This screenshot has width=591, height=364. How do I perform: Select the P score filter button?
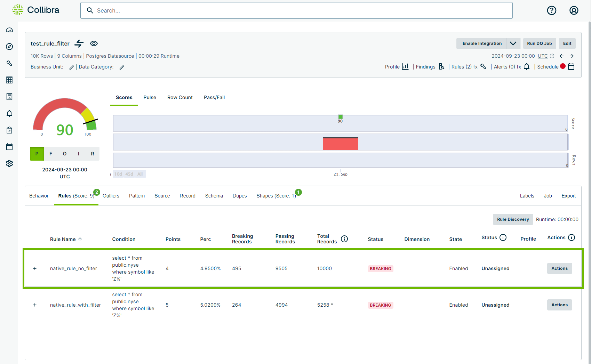click(37, 154)
